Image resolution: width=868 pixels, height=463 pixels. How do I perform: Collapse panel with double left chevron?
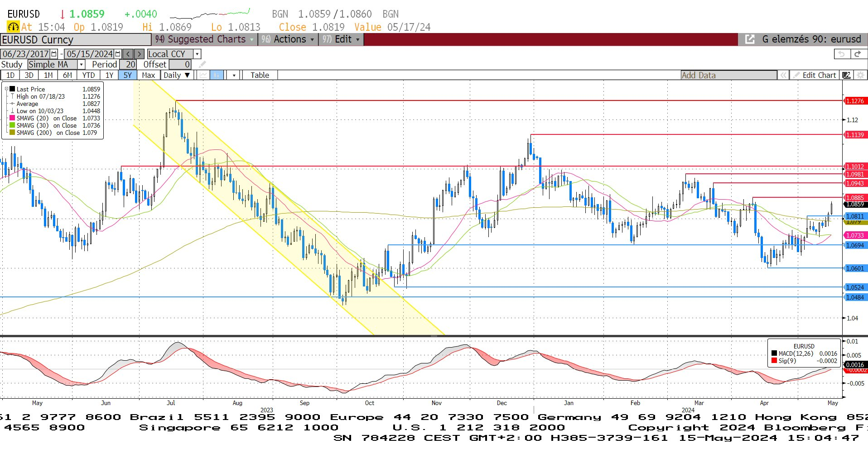(783, 75)
